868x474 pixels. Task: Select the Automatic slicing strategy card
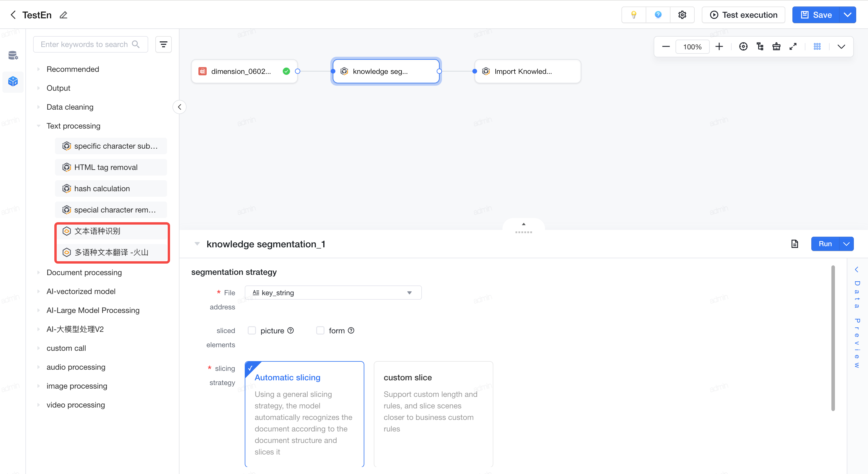(x=304, y=414)
